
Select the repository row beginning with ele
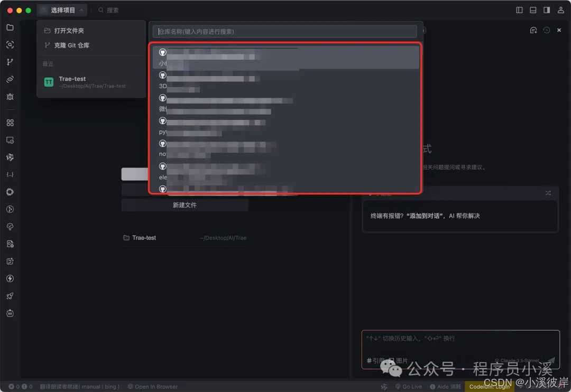(285, 171)
